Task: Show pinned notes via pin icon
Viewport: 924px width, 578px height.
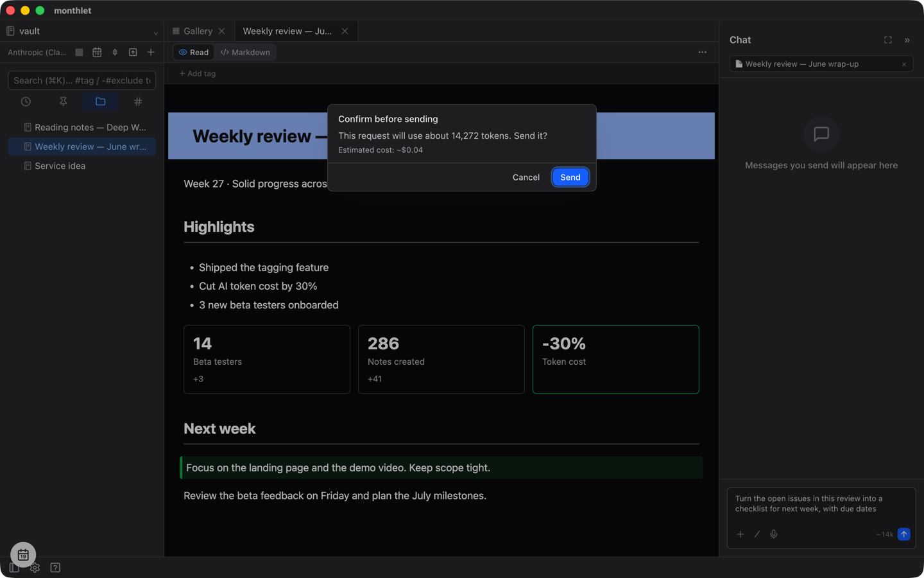Action: click(x=63, y=101)
